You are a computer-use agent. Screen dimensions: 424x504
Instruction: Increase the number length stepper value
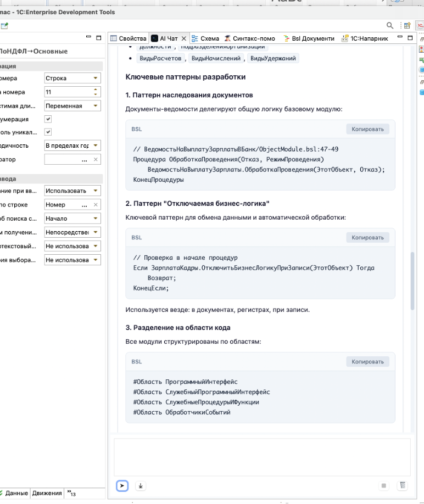pyautogui.click(x=96, y=89)
